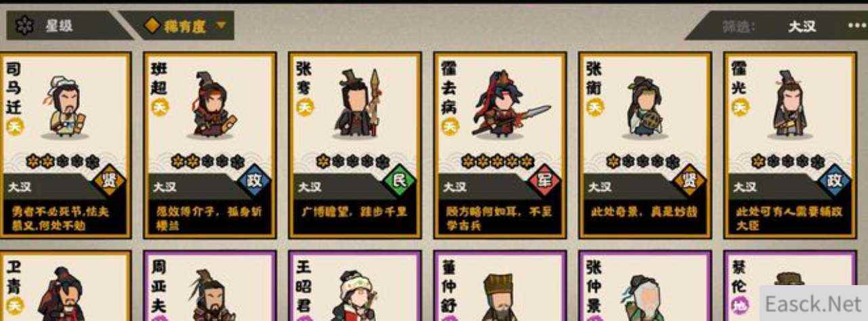The height and width of the screenshot is (321, 868).
Task: Click the red 军 badge on 霍去病's card
Action: click(544, 181)
